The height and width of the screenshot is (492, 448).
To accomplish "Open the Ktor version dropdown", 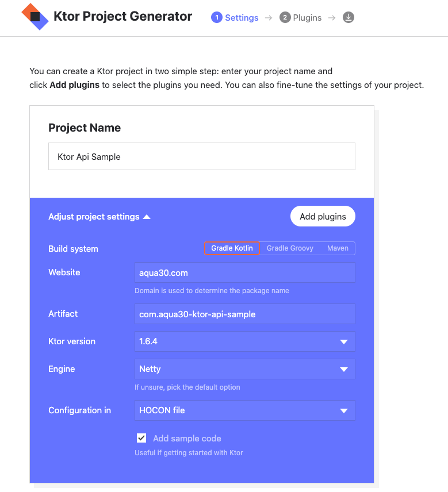I will click(244, 341).
